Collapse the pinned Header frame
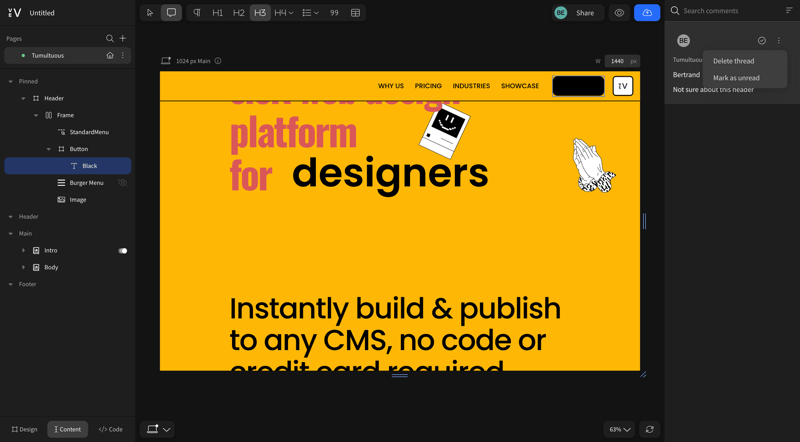 23,99
